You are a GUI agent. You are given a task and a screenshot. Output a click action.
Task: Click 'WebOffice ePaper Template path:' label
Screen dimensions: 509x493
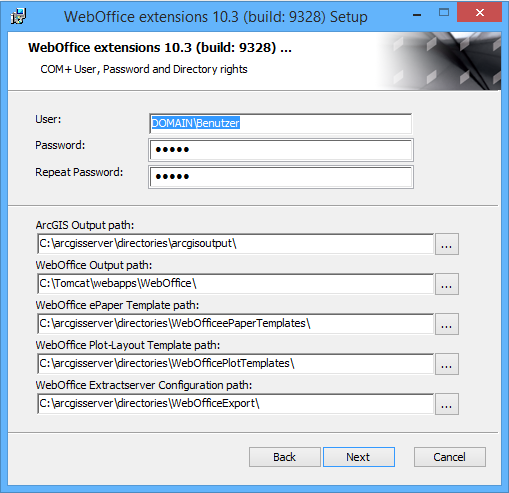117,305
